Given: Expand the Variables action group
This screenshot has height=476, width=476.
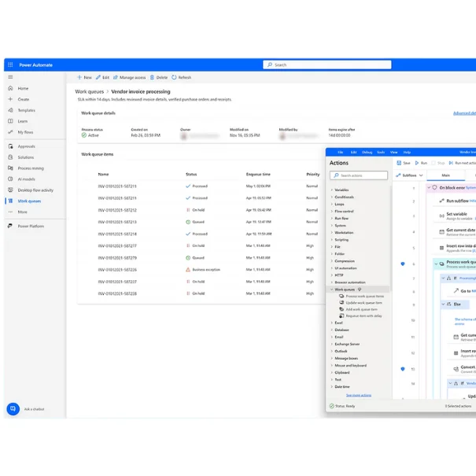Looking at the screenshot, I should click(331, 190).
